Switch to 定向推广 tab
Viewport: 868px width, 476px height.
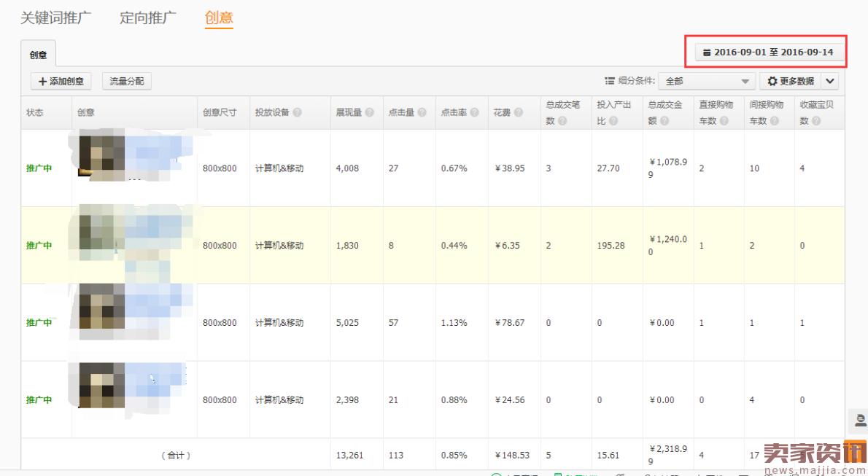pos(148,18)
